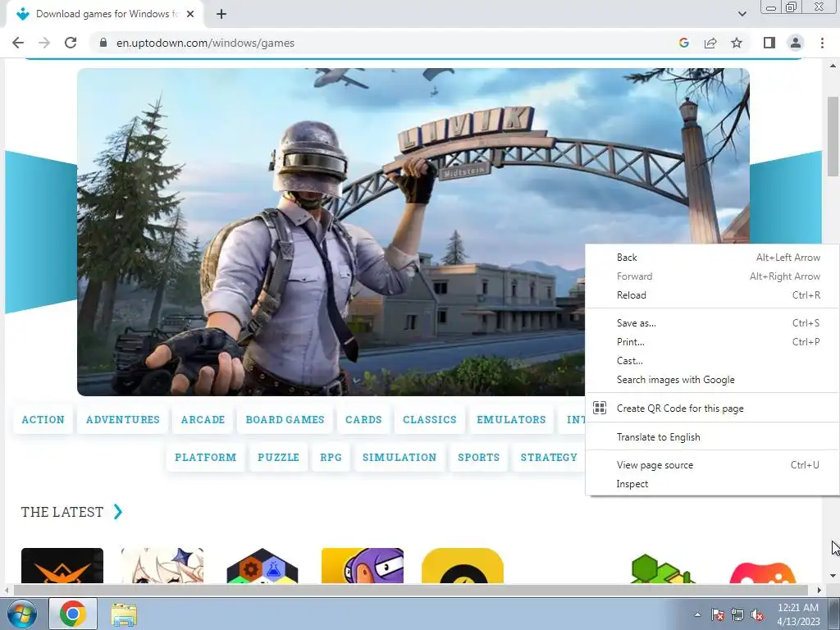Click Chrome icon in taskbar
Screen dimensions: 840x630
tap(73, 614)
